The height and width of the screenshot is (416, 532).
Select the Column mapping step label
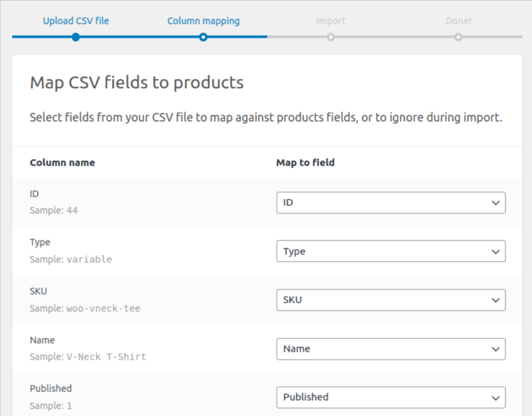pyautogui.click(x=203, y=21)
